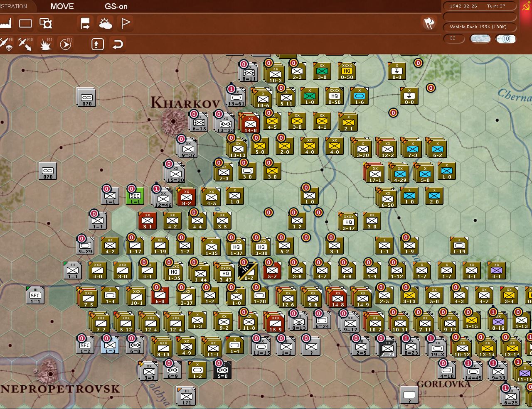Image resolution: width=532 pixels, height=409 pixels.
Task: Select the German unit labeled 13=61
Action: point(235,98)
